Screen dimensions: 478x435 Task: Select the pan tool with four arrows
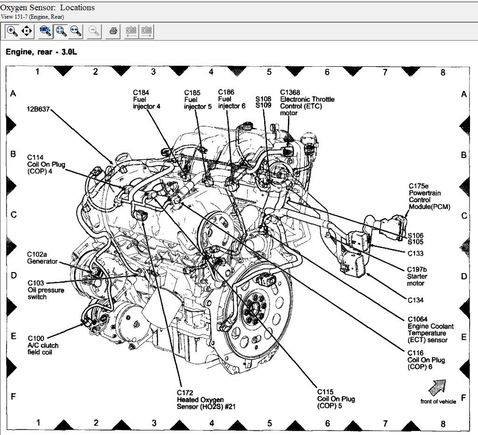(x=27, y=31)
